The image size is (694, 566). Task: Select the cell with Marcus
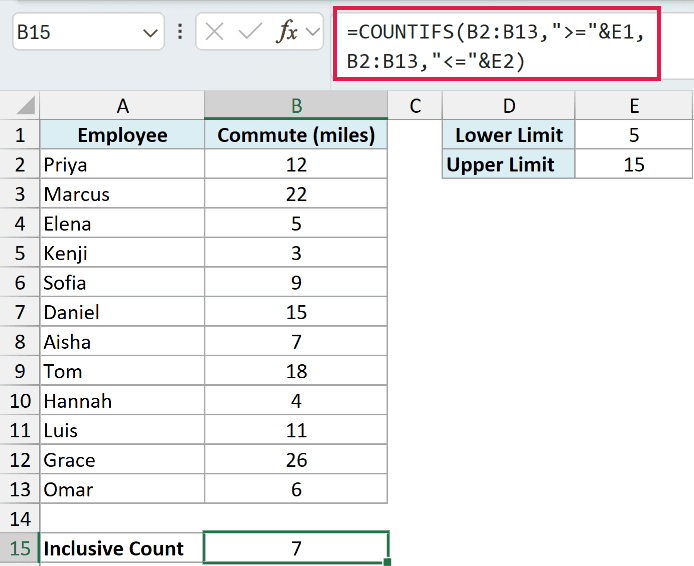(x=122, y=194)
